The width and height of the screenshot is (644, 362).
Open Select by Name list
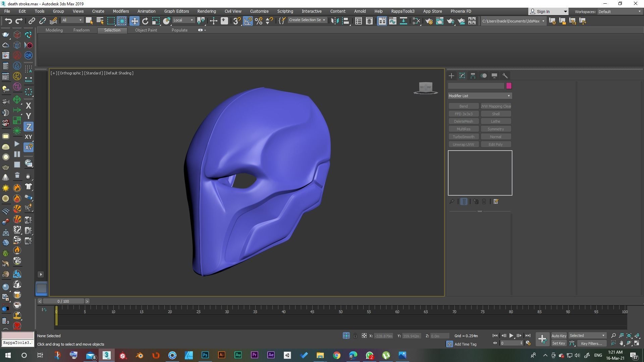(100, 21)
